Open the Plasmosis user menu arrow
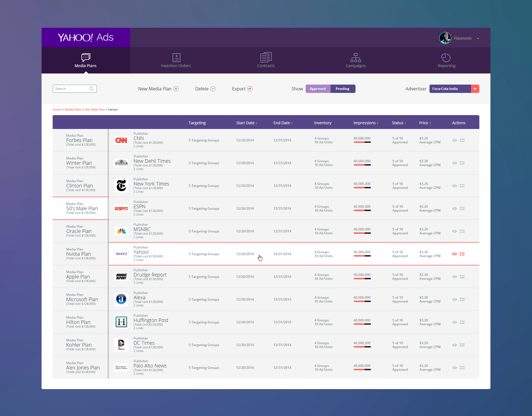The height and width of the screenshot is (416, 532). (x=478, y=39)
